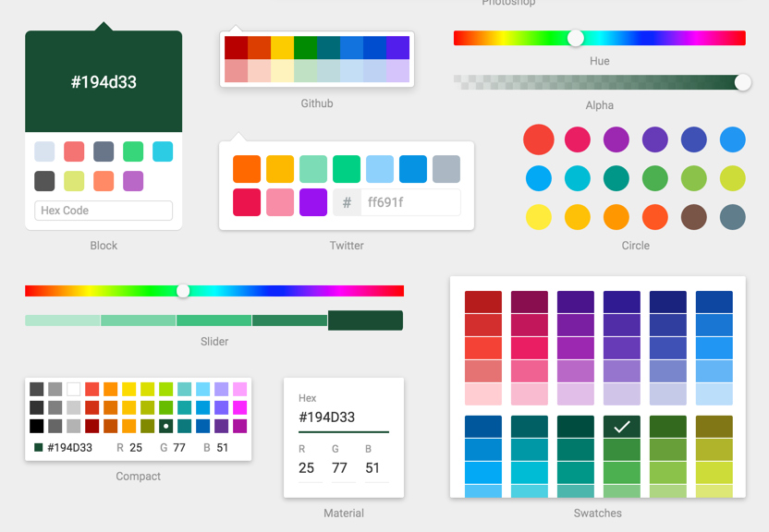
Task: Click the hue handle in Slider picker
Action: pos(183,291)
